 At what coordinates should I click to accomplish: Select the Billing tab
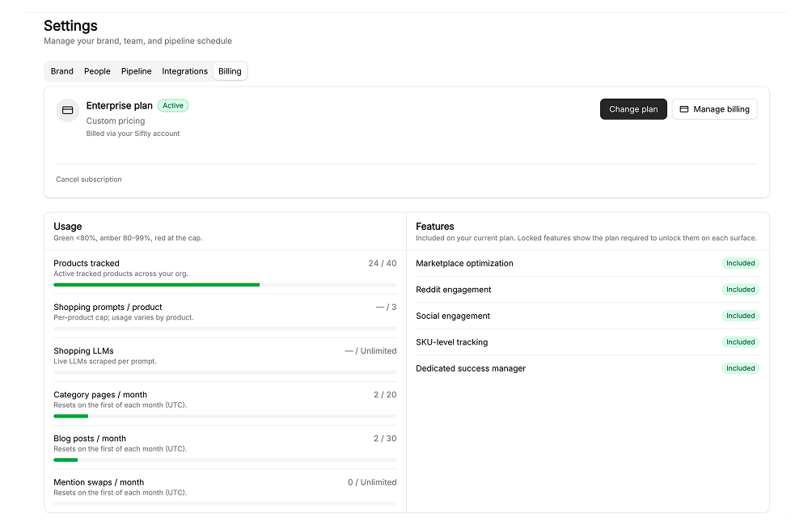point(230,71)
